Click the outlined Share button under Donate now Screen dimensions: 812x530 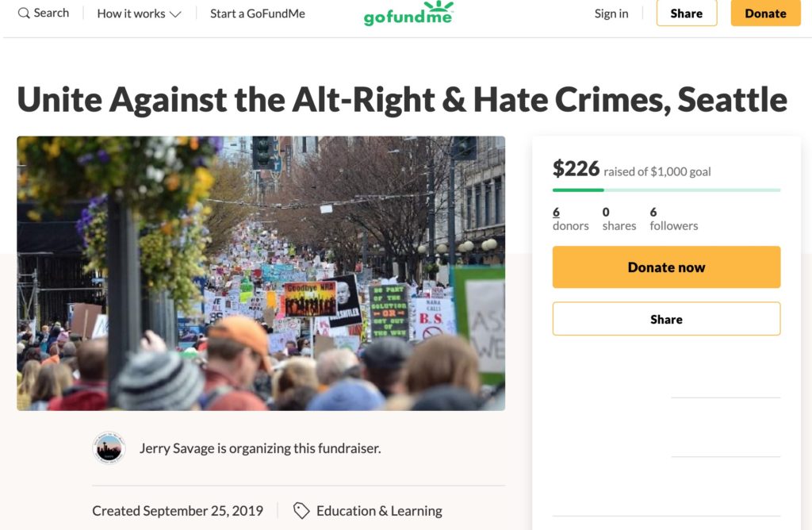click(x=666, y=319)
